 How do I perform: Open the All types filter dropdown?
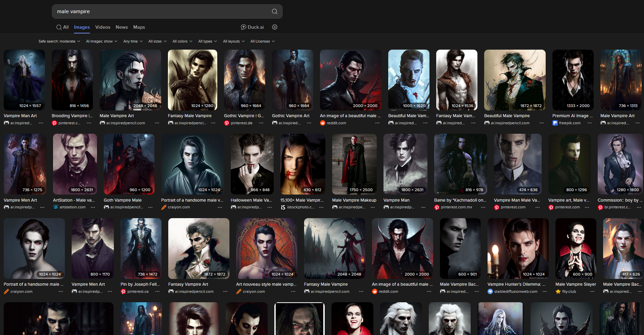pyautogui.click(x=208, y=41)
